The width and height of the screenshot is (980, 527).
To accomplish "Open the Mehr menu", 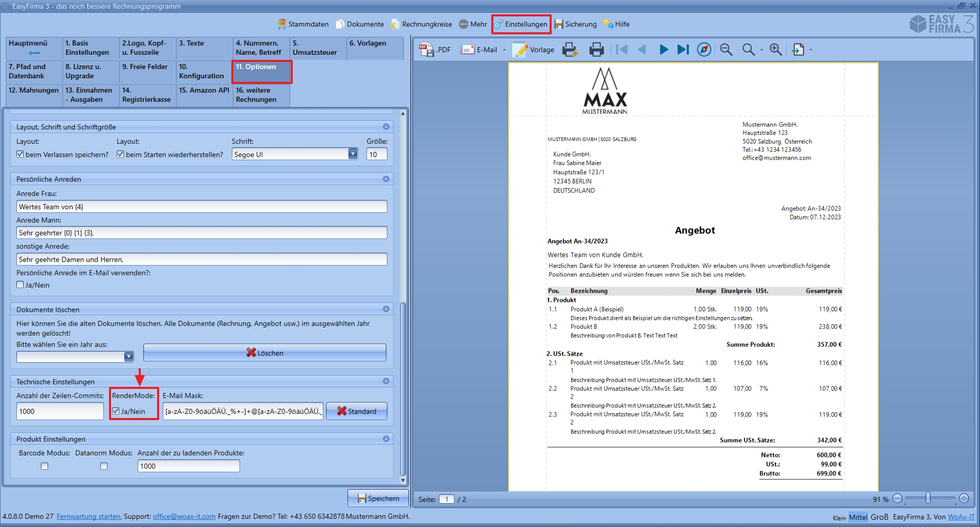I will tap(473, 24).
